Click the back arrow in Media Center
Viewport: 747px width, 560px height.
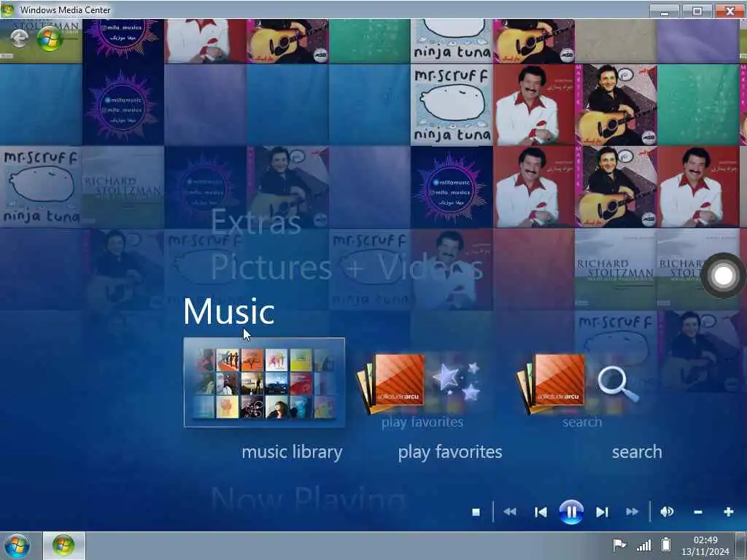tap(19, 38)
